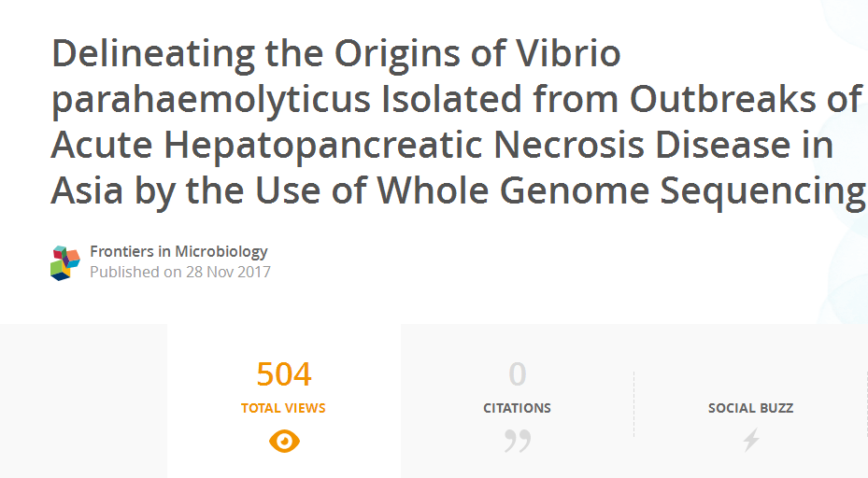Click the Frontiers in Microbiology cube logo
This screenshot has width=868, height=478.
tap(65, 262)
